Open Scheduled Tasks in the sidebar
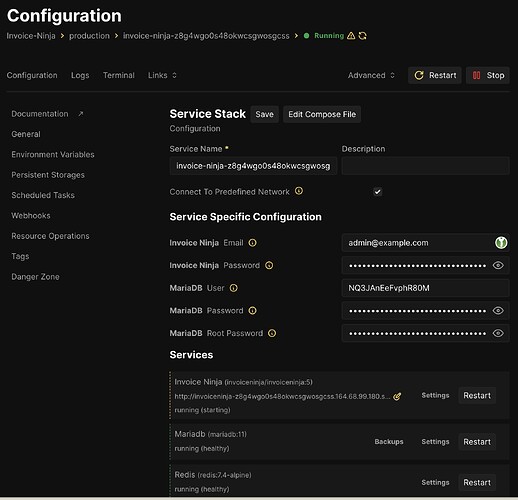Image resolution: width=518 pixels, height=500 pixels. 43,195
